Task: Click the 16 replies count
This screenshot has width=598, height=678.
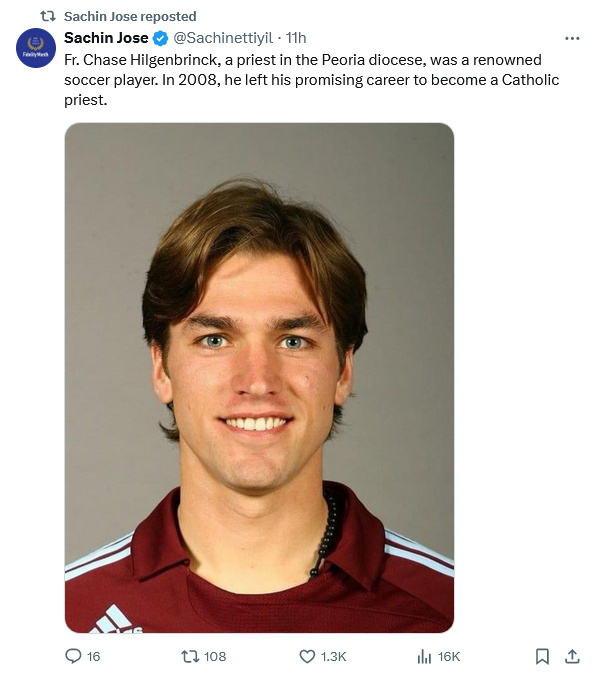Action: point(93,657)
